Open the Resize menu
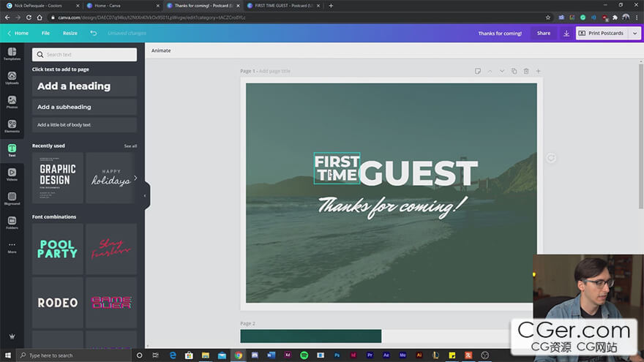Viewport: 644px width, 362px height. (70, 33)
